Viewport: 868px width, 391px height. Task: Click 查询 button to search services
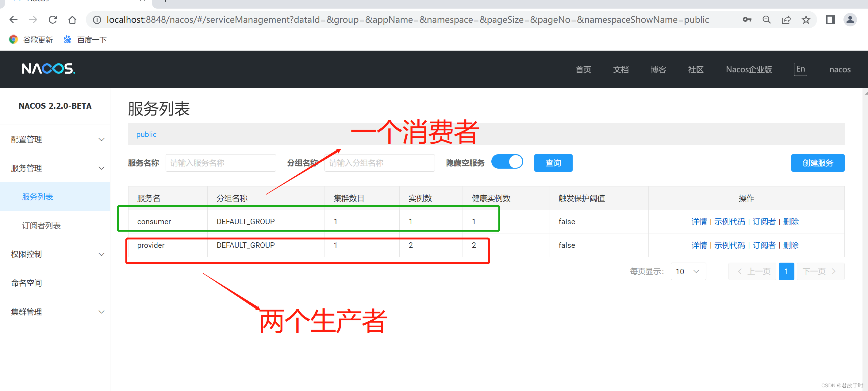552,162
